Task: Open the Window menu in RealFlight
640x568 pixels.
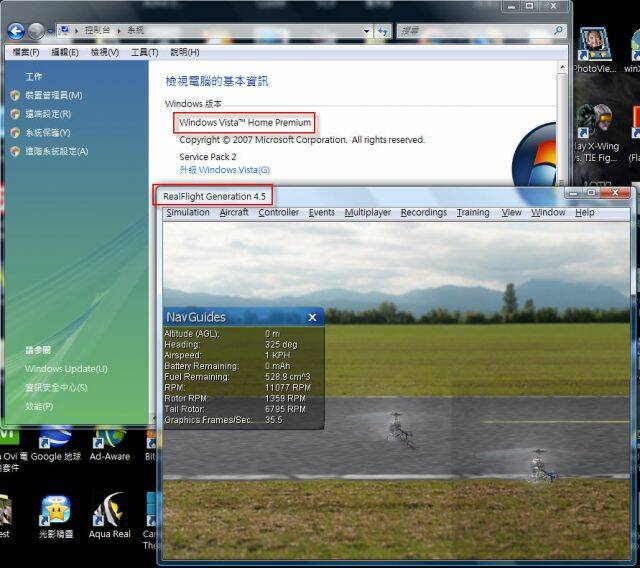Action: 548,213
